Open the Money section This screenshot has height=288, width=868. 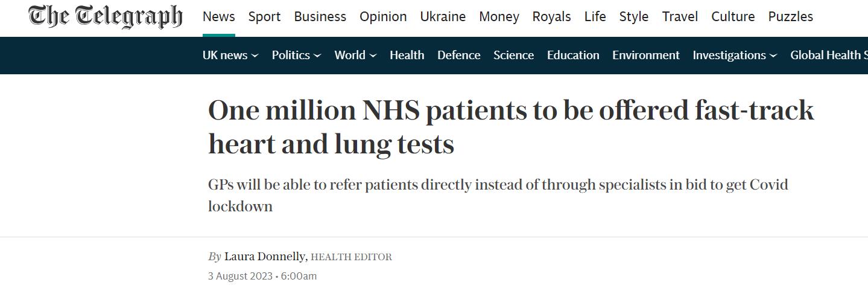click(499, 17)
